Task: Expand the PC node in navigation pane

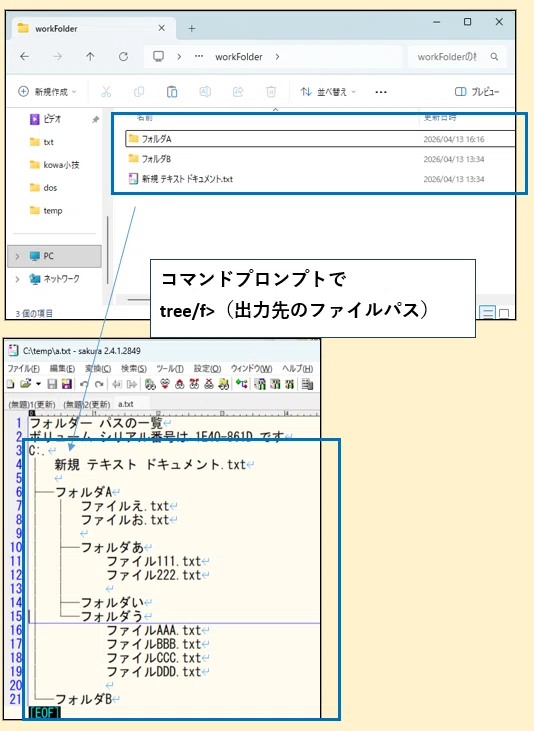Action: point(18,256)
